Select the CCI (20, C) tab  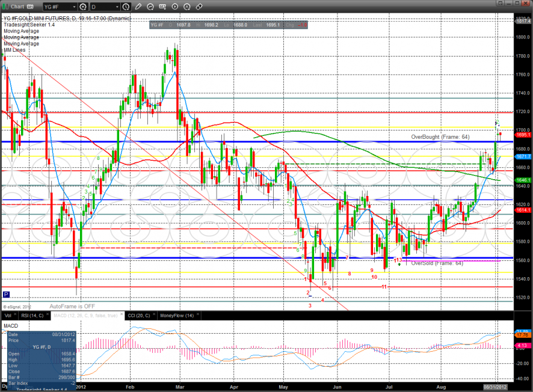[x=139, y=315]
